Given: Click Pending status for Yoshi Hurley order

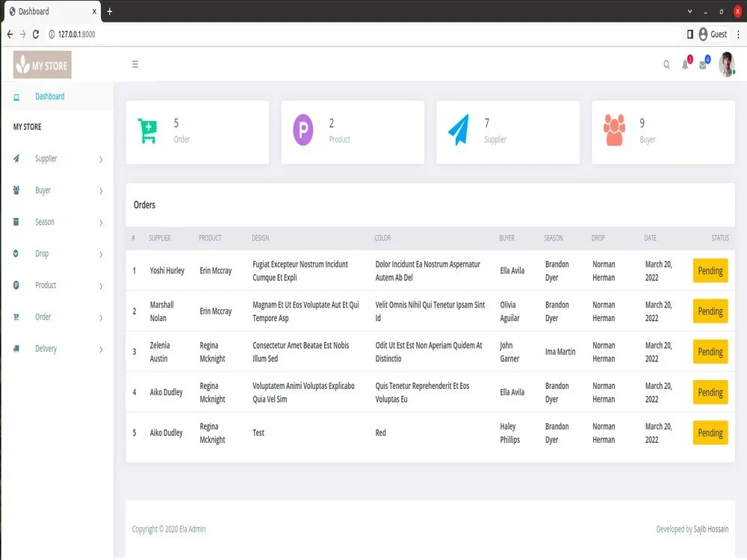Looking at the screenshot, I should [710, 270].
